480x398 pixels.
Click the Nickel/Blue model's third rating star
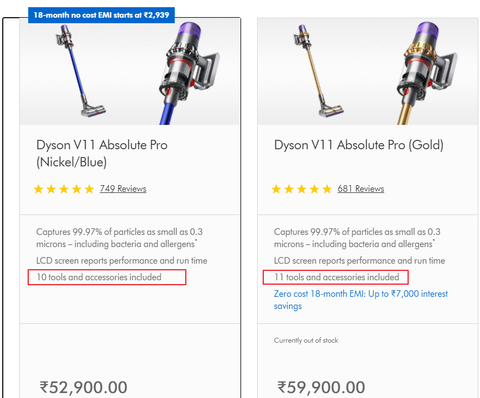click(64, 189)
